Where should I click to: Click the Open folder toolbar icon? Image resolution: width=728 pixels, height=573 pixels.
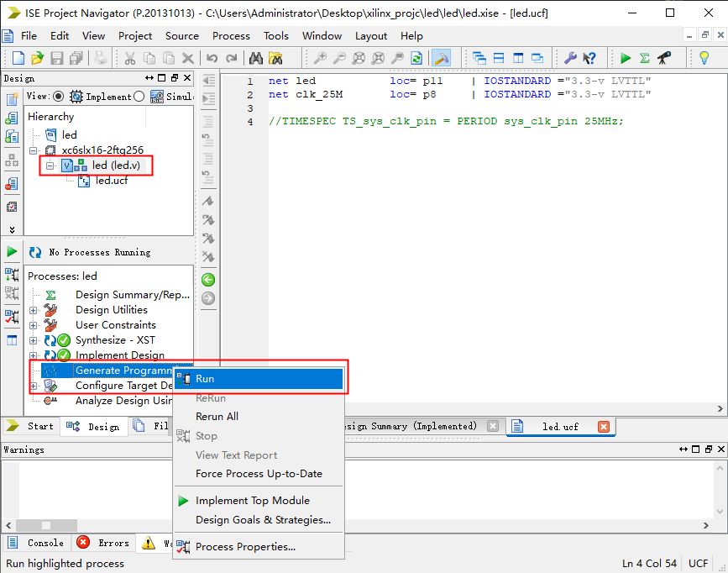point(37,58)
